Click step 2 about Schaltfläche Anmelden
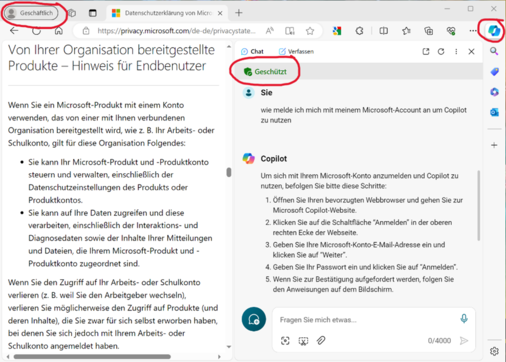Screen dimensions: 506x362 tap(362, 227)
